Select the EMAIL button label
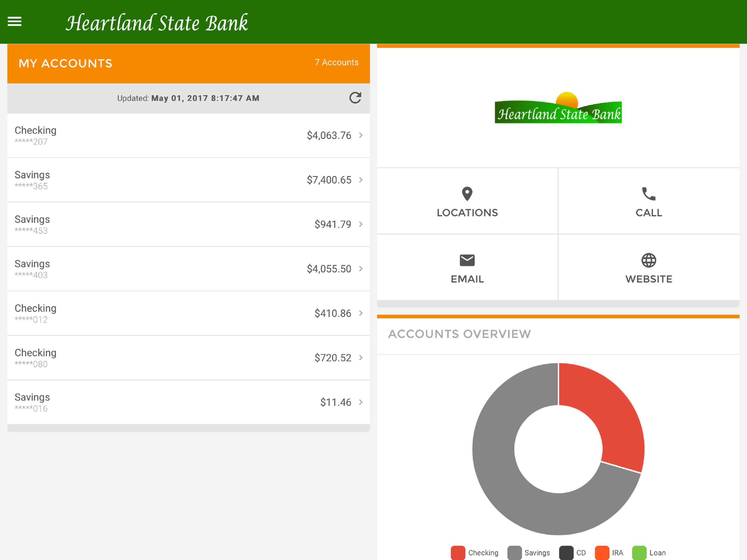This screenshot has height=560, width=747. point(467,279)
